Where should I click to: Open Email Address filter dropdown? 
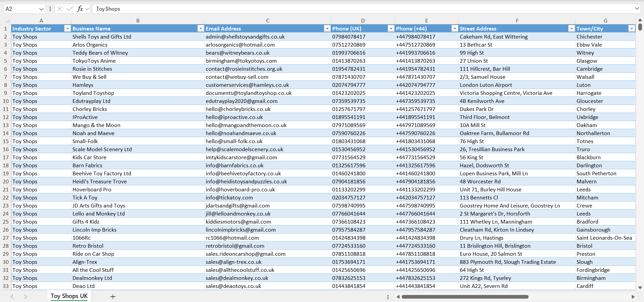[327, 28]
